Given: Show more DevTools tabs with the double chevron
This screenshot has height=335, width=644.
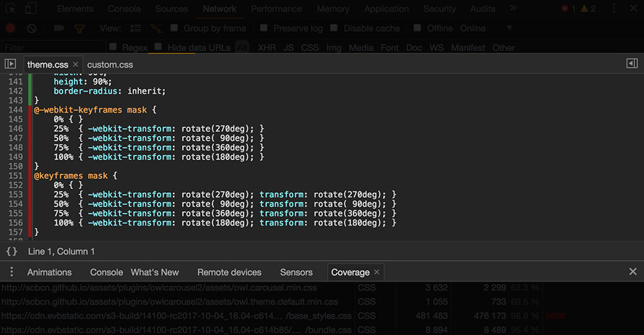Looking at the screenshot, I should point(513,8).
